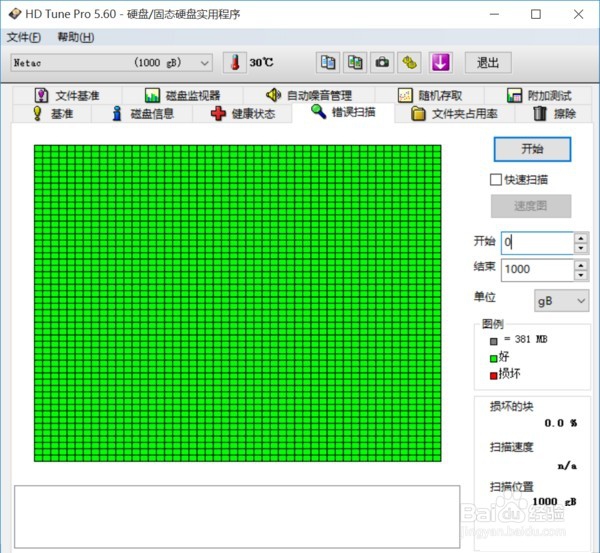
Task: Open the gB unit dropdown
Action: coord(561,301)
